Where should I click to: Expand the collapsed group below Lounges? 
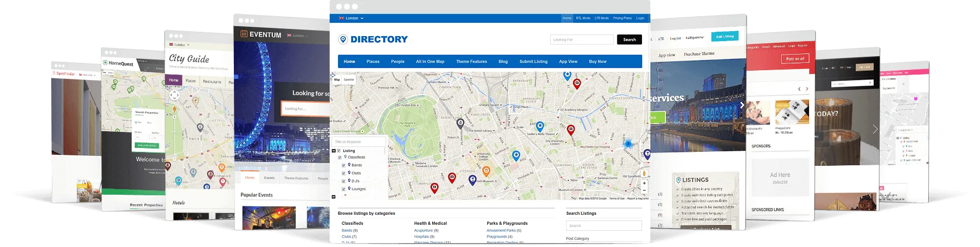334,196
